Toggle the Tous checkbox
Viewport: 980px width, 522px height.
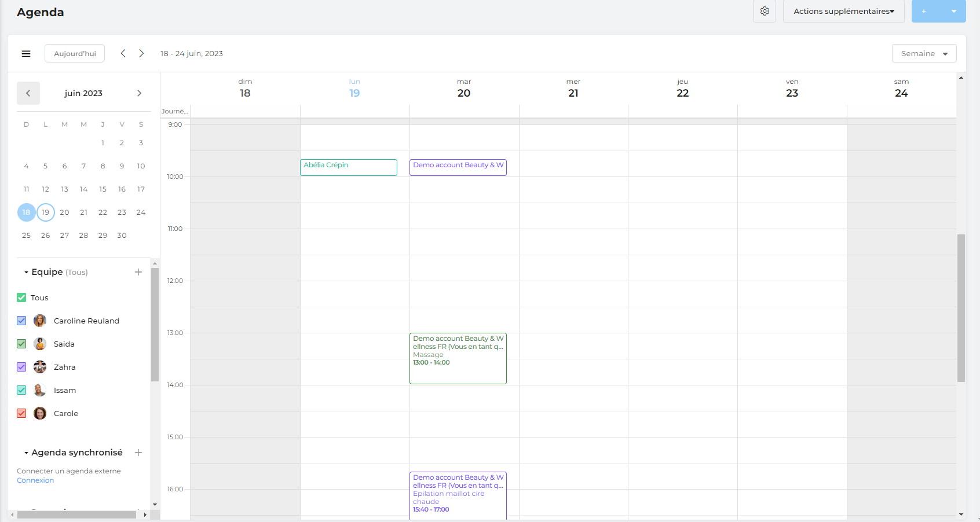coord(21,297)
